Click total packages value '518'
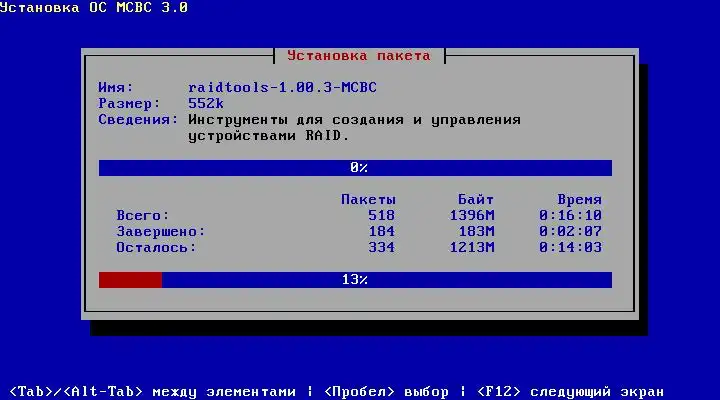This screenshot has width=720, height=400. point(381,215)
